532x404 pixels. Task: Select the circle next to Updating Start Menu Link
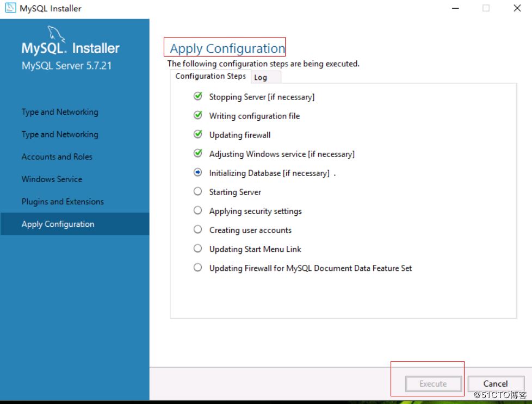tap(198, 248)
